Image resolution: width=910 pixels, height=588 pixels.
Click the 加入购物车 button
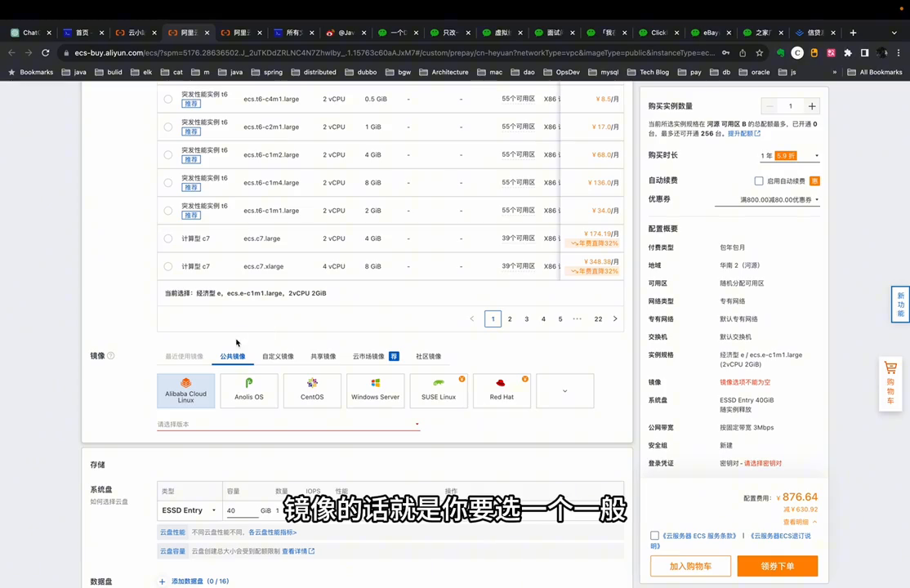[690, 566]
